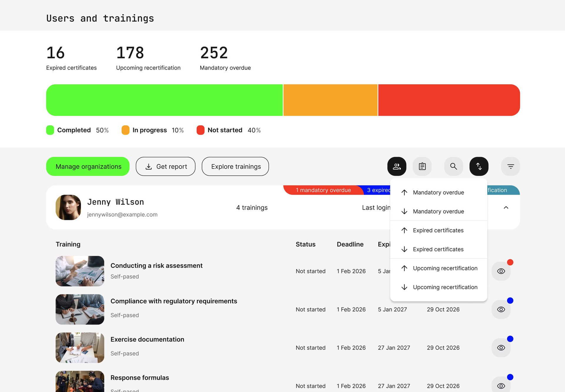This screenshot has height=392, width=565.
Task: Sort descending by Expired certificates
Action: pos(438,249)
